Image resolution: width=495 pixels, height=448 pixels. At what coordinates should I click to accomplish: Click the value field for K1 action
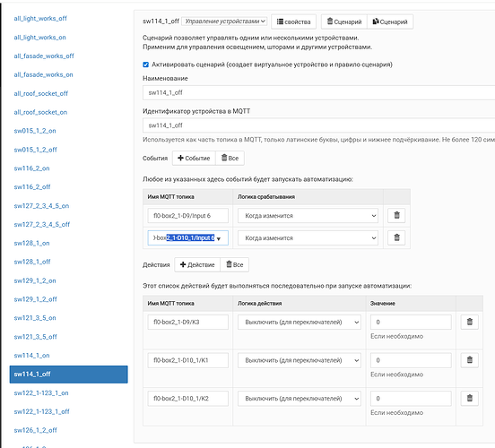411,360
